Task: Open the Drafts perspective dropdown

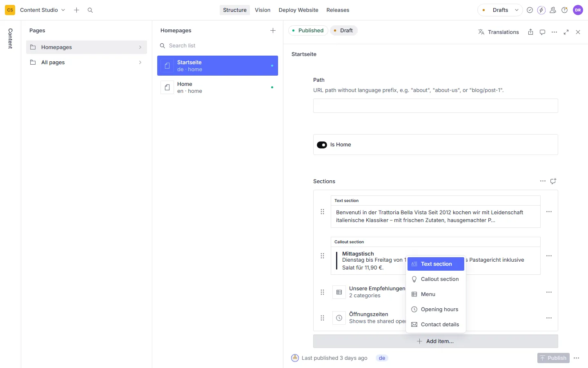Action: [x=500, y=10]
